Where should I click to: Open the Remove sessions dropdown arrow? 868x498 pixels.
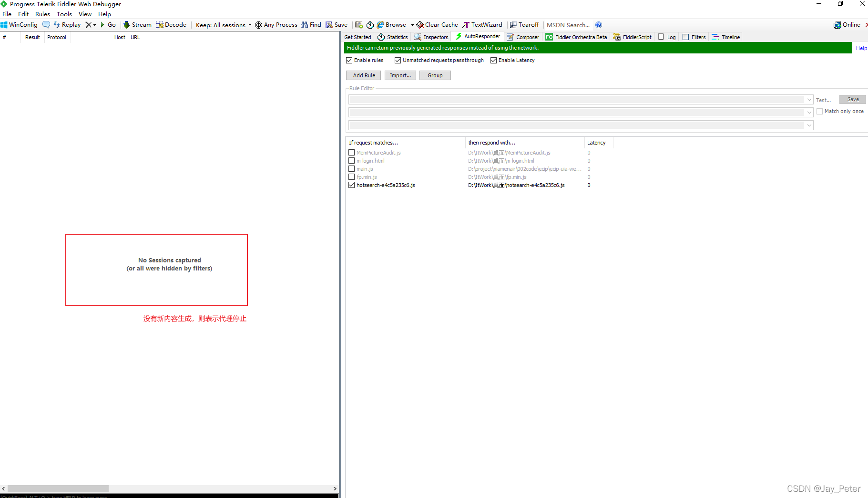click(x=94, y=25)
